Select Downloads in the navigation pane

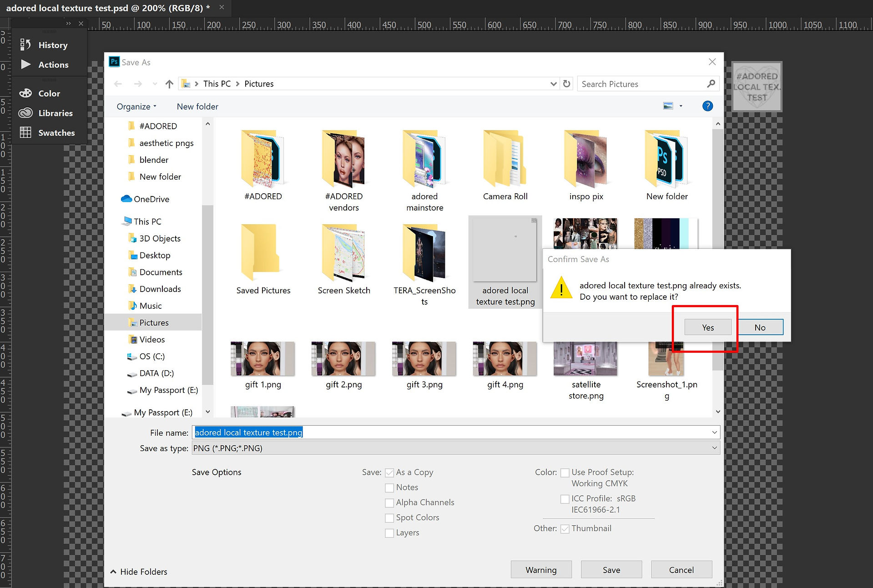click(160, 289)
